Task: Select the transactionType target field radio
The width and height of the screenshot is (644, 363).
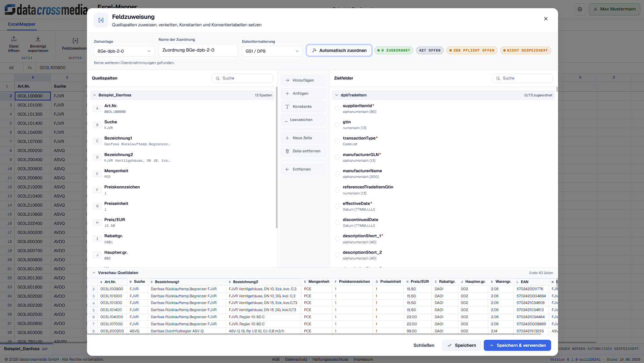Action: point(337,141)
